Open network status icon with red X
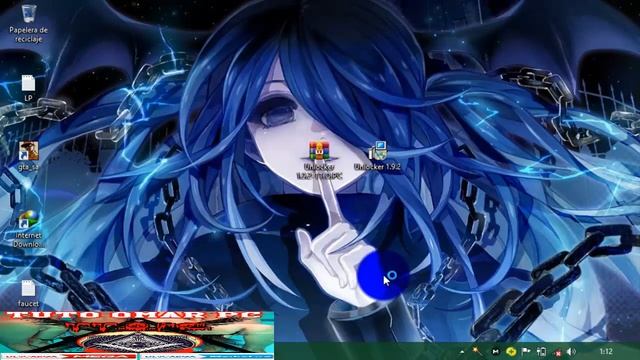Viewport: 640px width, 360px height. [x=557, y=352]
